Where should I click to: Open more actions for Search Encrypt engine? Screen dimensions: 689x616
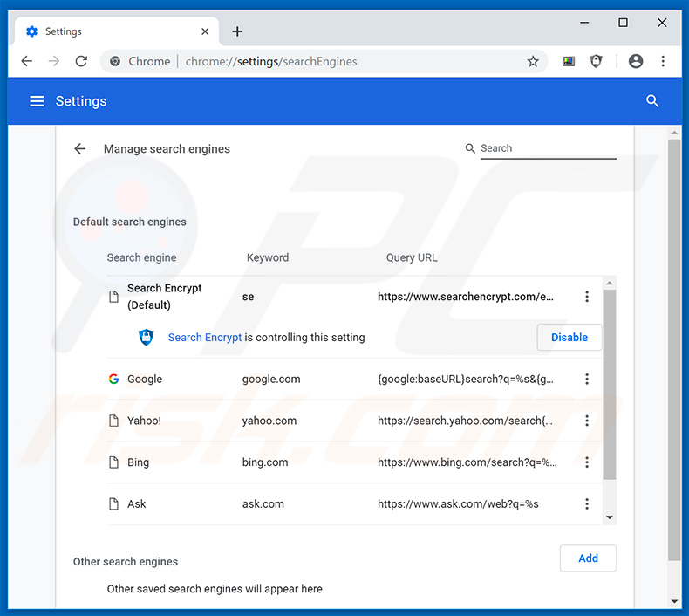coord(587,297)
